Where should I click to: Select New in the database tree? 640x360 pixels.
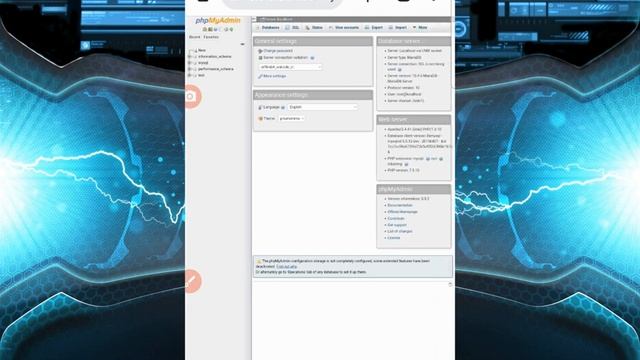202,51
